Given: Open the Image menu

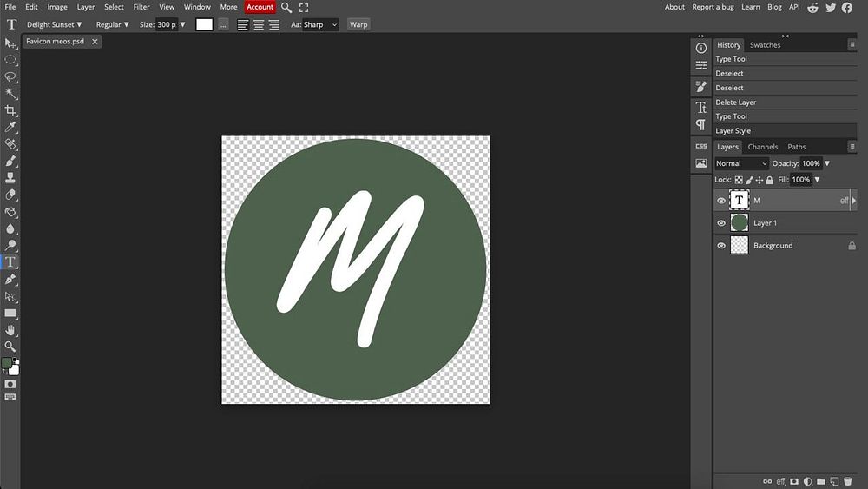Looking at the screenshot, I should [x=57, y=7].
